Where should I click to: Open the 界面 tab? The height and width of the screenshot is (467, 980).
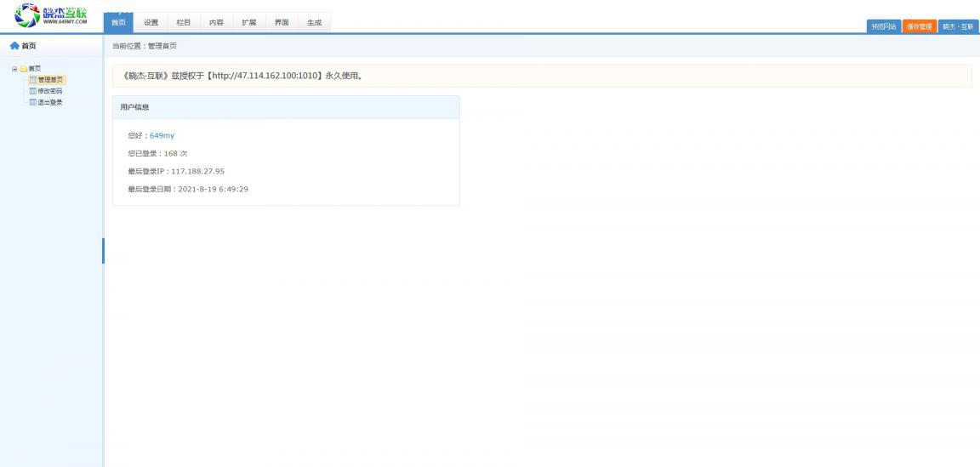point(281,23)
